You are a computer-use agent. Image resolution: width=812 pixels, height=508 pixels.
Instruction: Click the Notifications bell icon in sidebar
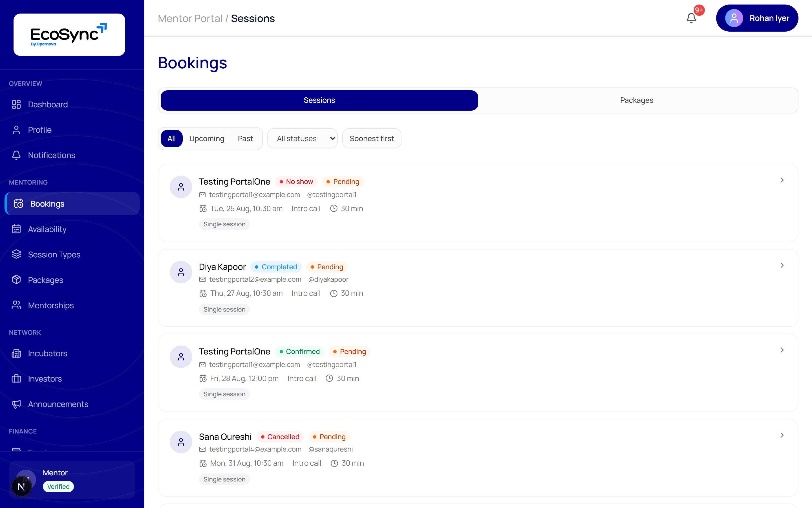click(x=16, y=155)
